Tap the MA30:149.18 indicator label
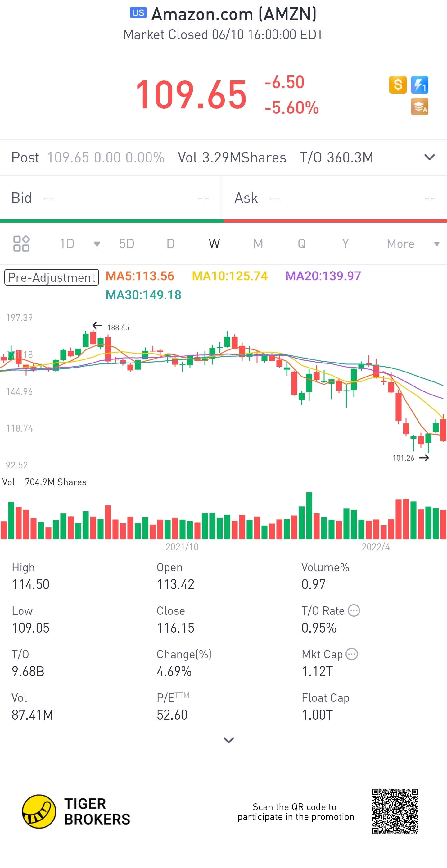447x868 pixels. coord(143,295)
